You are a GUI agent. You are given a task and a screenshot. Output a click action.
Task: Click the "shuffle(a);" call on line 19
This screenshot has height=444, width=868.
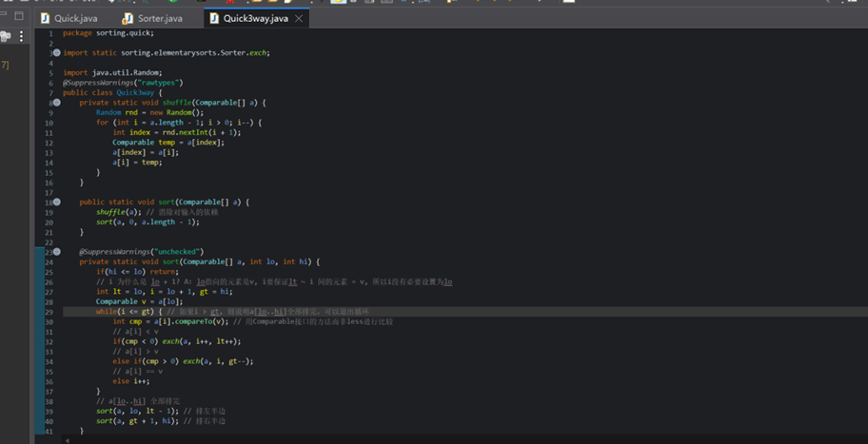pos(119,212)
